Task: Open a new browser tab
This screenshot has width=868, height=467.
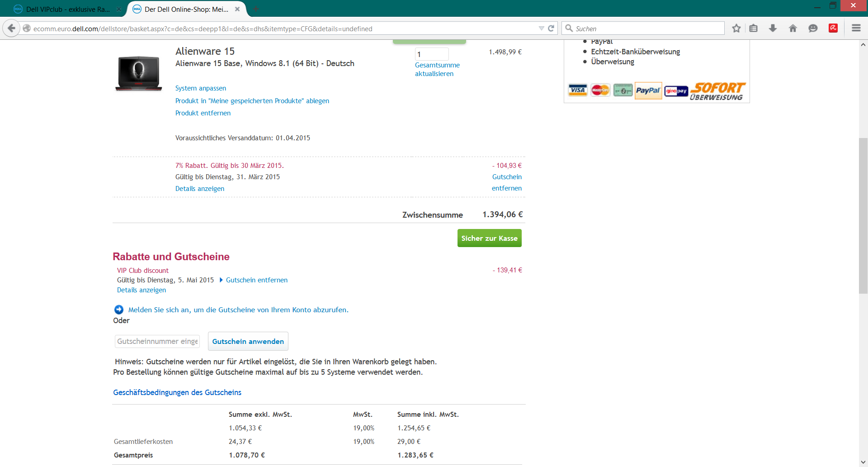Action: click(x=256, y=9)
